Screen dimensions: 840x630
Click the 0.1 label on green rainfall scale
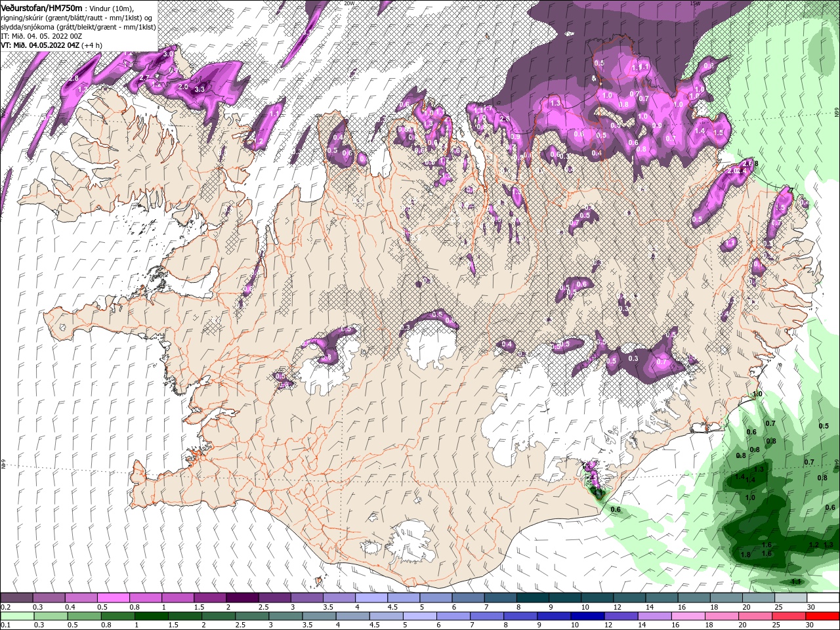click(5, 625)
